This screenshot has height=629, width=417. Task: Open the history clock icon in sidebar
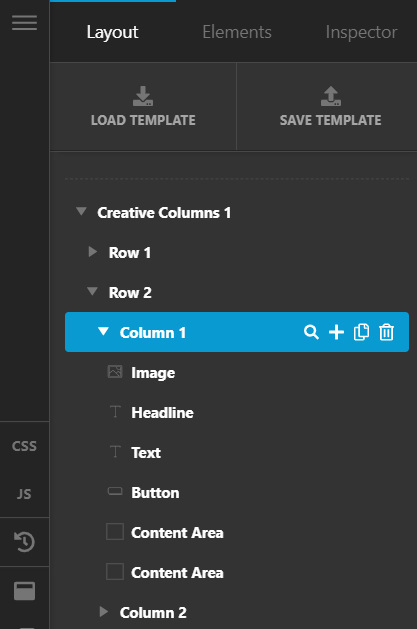coord(24,542)
